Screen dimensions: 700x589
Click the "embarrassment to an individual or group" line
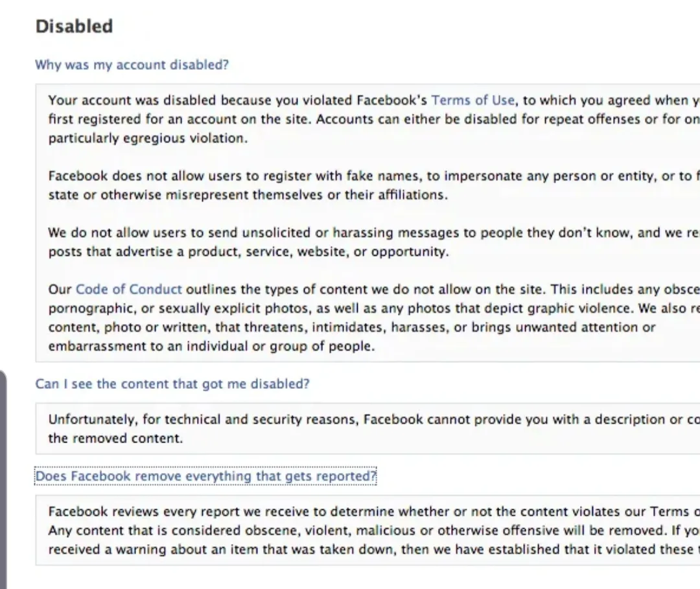pos(211,346)
